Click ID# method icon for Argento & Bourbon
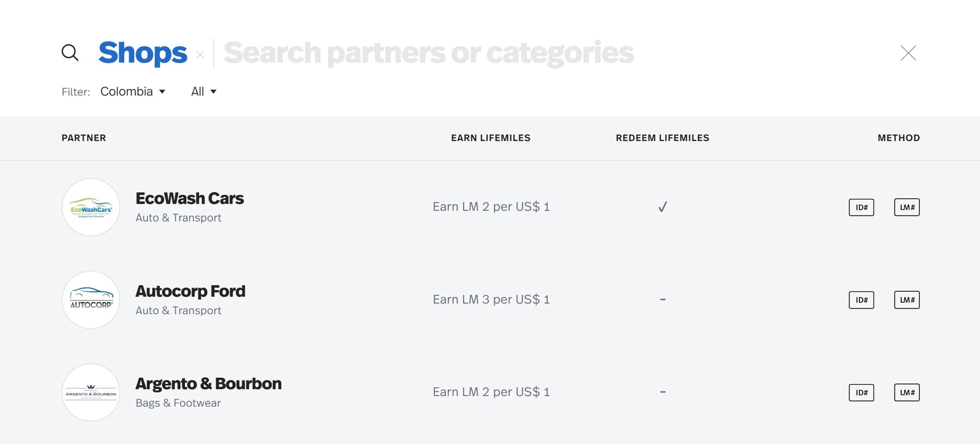Image resolution: width=980 pixels, height=444 pixels. point(861,392)
